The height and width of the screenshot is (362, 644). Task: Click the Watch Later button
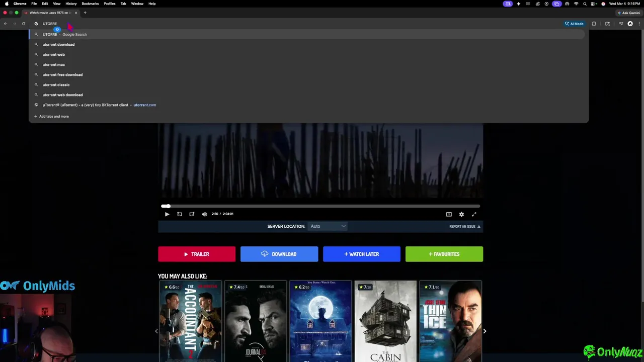point(362,254)
